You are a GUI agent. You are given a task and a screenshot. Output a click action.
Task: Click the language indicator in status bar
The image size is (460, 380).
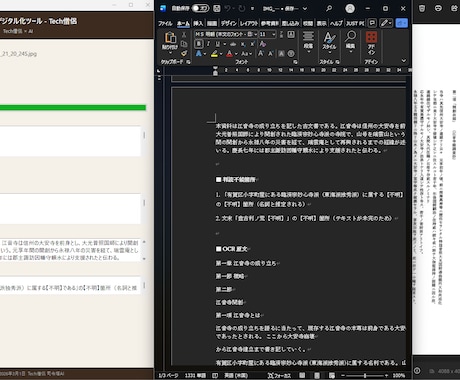point(236,376)
